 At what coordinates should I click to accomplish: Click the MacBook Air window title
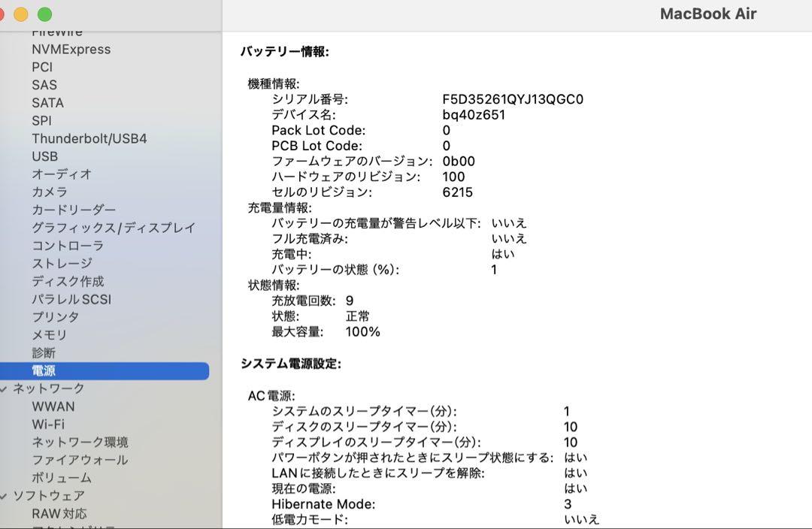(708, 14)
